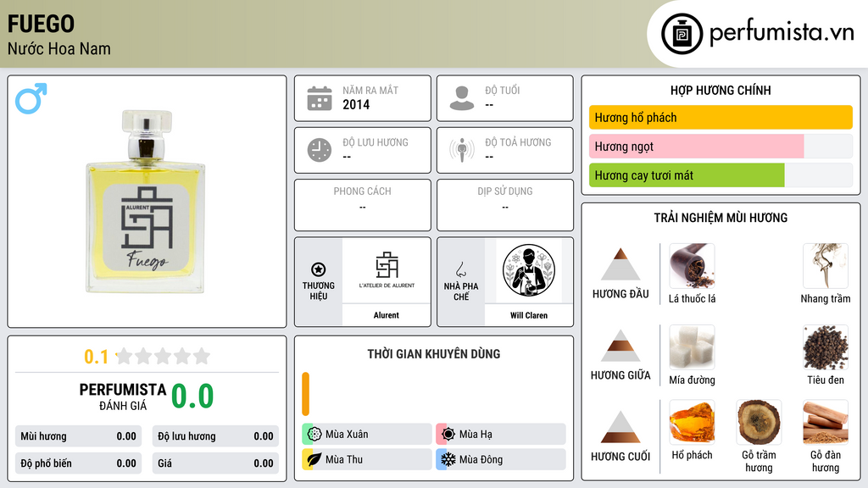Viewport: 868px width, 488px height.
Task: Click the star badge icon above Thương hiệu
Action: point(319,269)
